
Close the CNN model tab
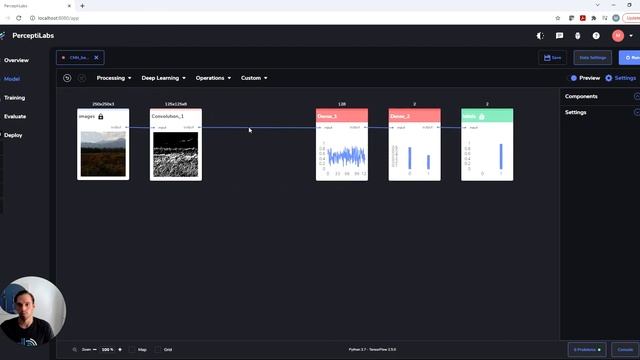coord(96,58)
